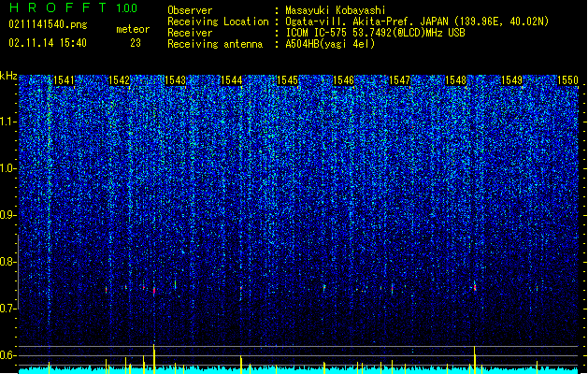
Task: Select the filename 0211141540.png
Action: click(48, 24)
